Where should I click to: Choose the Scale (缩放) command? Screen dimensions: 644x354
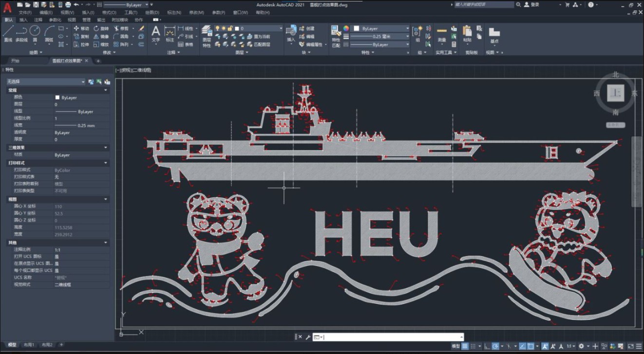[101, 44]
